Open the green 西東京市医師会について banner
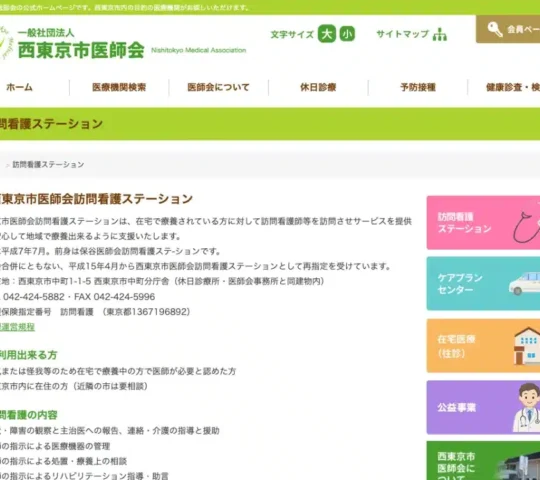This screenshot has height=480, width=540. click(483, 461)
